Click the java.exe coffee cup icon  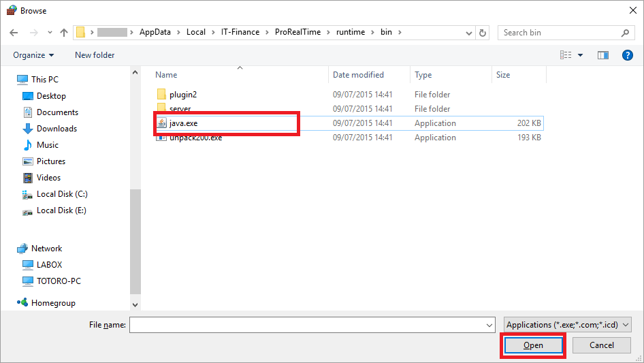pos(162,123)
